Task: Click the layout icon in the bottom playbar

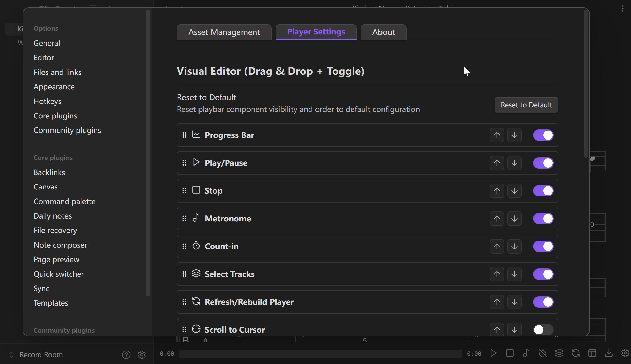Action: point(592,353)
